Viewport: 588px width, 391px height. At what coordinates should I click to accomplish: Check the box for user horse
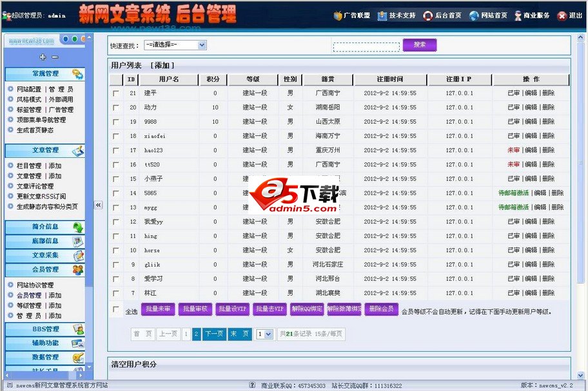[116, 250]
